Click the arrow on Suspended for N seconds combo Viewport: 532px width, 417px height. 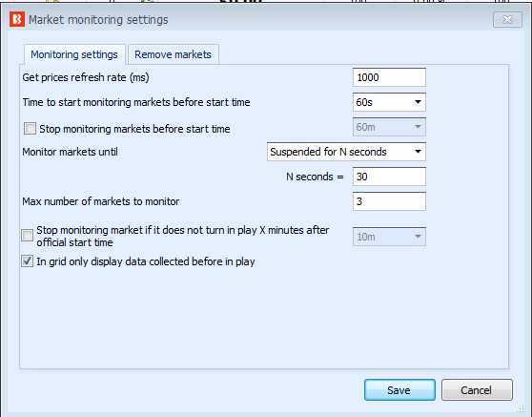tap(418, 152)
